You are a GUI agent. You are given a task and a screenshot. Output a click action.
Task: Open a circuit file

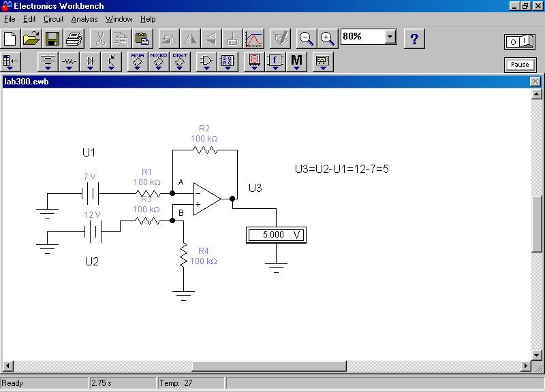[x=31, y=39]
